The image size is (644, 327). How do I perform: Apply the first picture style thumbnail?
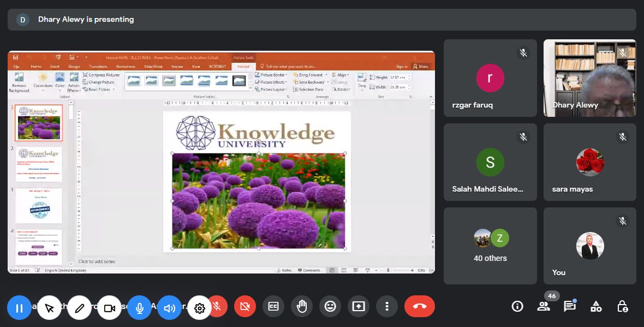(x=134, y=80)
